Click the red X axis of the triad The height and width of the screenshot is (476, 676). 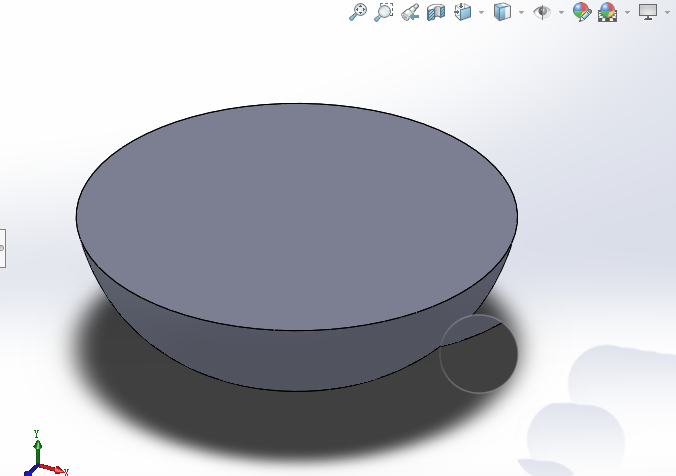[x=53, y=469]
